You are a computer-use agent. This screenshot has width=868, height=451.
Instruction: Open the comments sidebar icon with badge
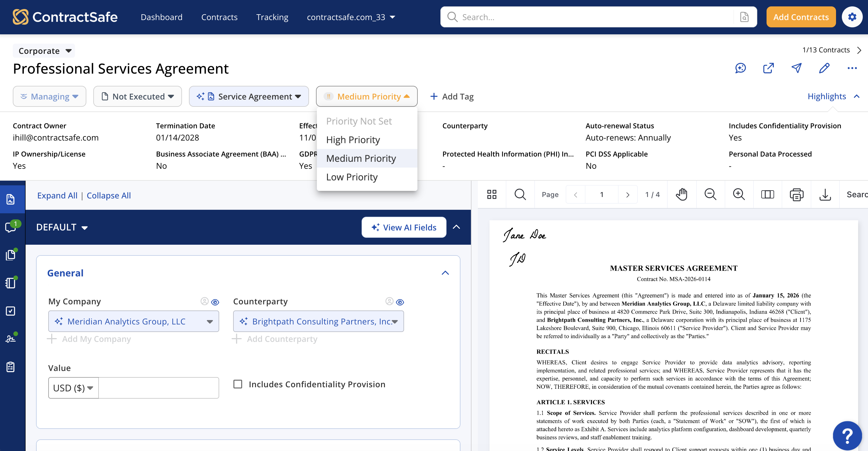pos(11,227)
